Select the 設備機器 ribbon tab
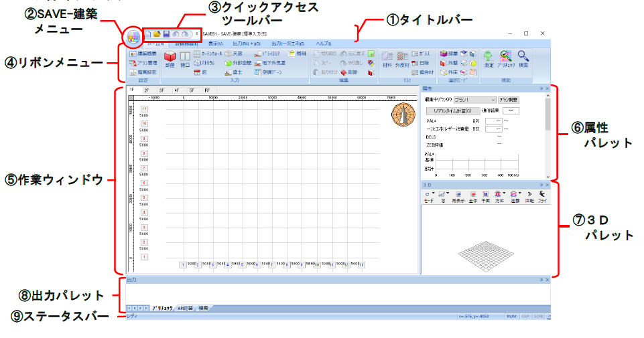The image size is (644, 338). click(187, 44)
